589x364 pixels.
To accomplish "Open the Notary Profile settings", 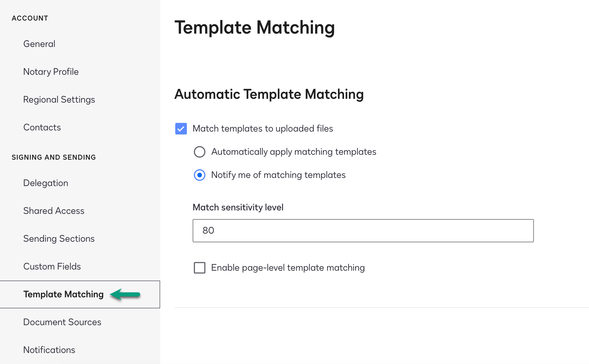I will [x=51, y=72].
